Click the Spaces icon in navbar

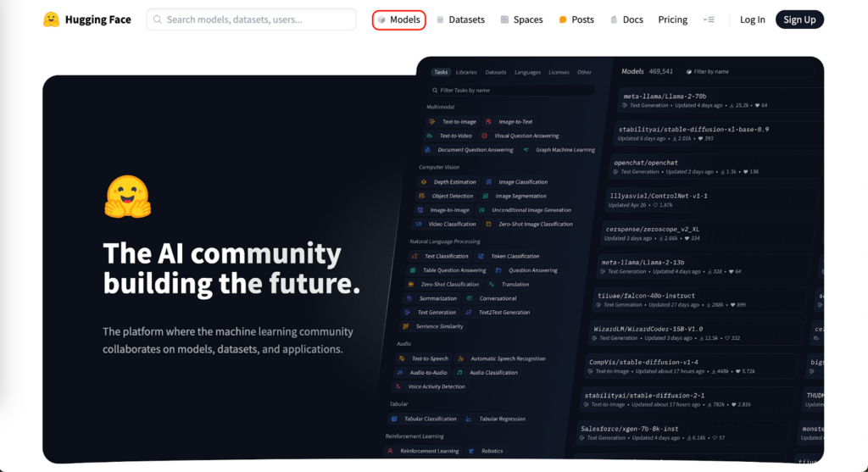pos(504,19)
